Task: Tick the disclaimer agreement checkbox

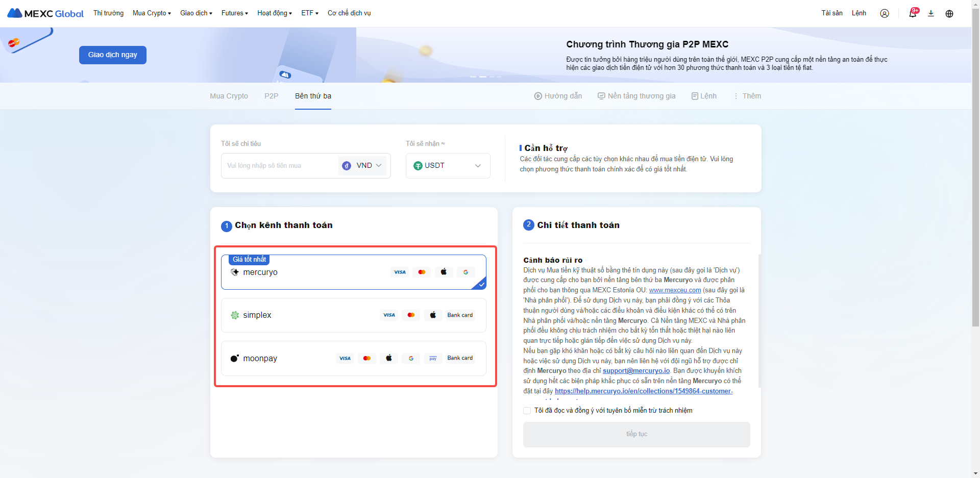Action: coord(527,411)
